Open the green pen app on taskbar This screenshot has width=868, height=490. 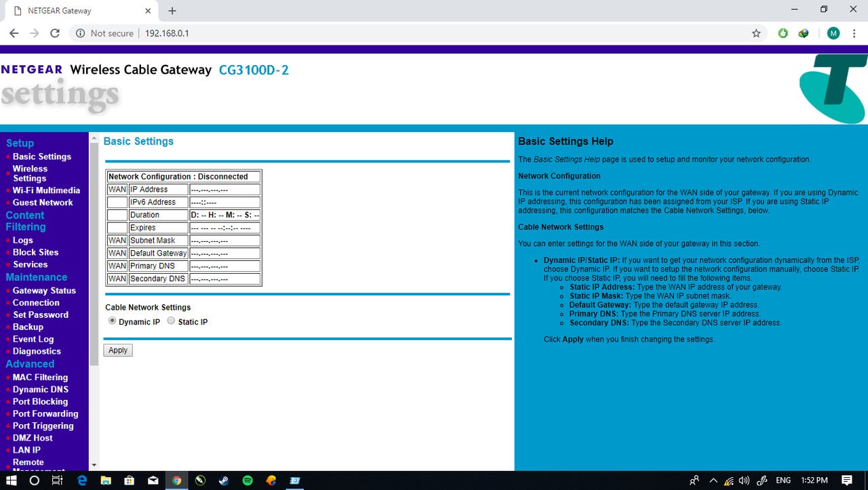200,480
